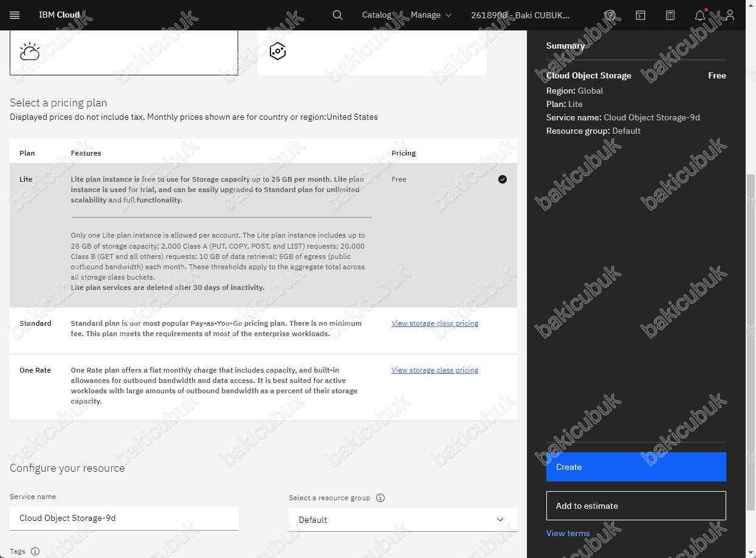Click the info icon beside Select a resource group
The image size is (756, 558).
coord(380,498)
